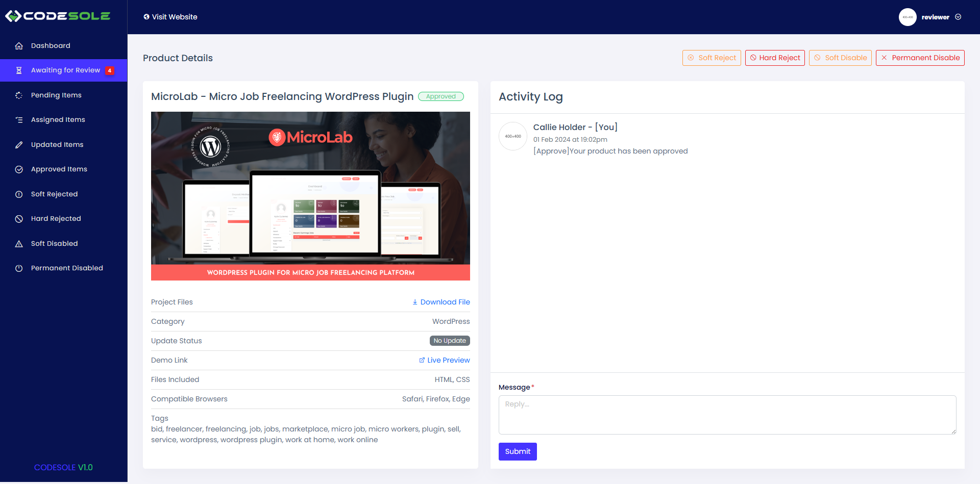The width and height of the screenshot is (980, 484).
Task: View Permanent Disabled items
Action: (x=64, y=268)
